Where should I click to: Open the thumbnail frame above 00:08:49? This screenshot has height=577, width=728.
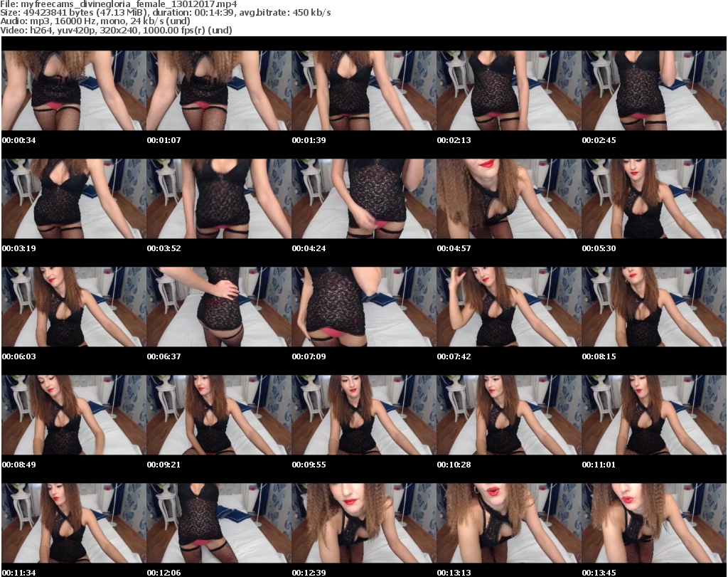tap(74, 415)
